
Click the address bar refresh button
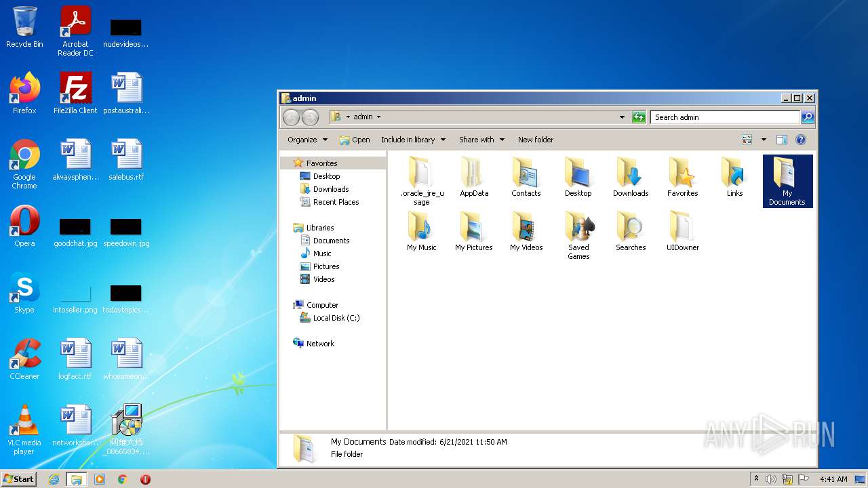click(639, 117)
